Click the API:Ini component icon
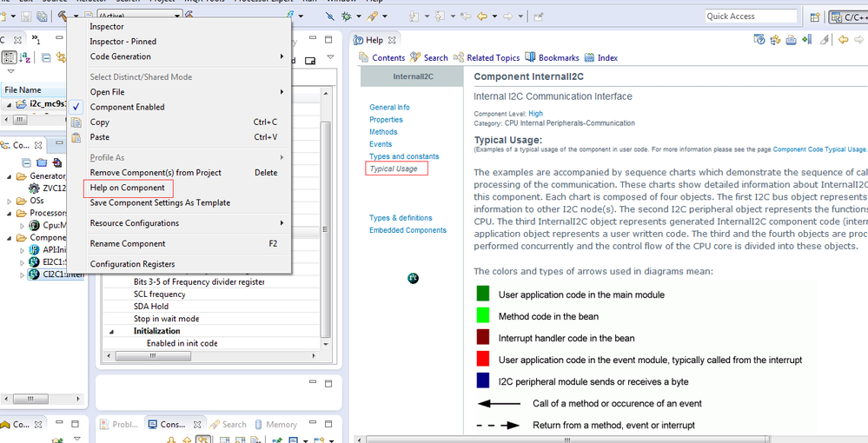 [x=33, y=250]
